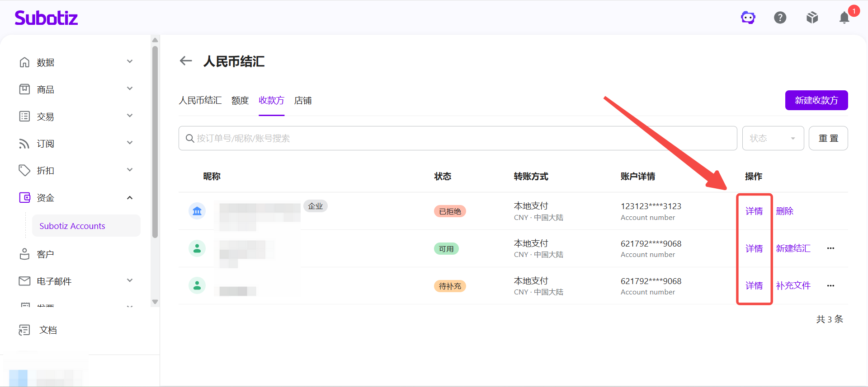This screenshot has height=387, width=868.
Task: Click the 重置 button
Action: pos(828,138)
